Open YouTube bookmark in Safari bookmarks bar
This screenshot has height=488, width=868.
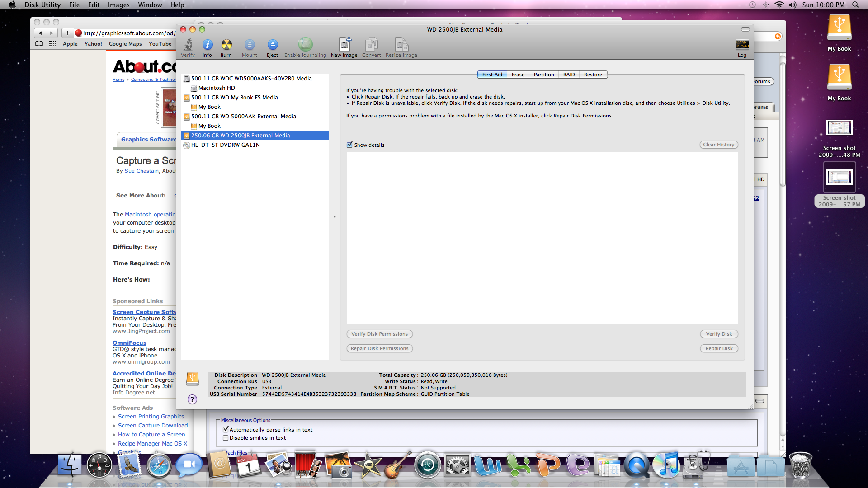(x=160, y=44)
